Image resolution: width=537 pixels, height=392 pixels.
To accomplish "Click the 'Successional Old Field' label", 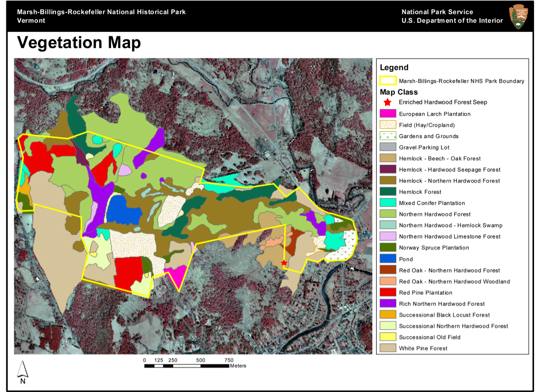I will 429,337.
